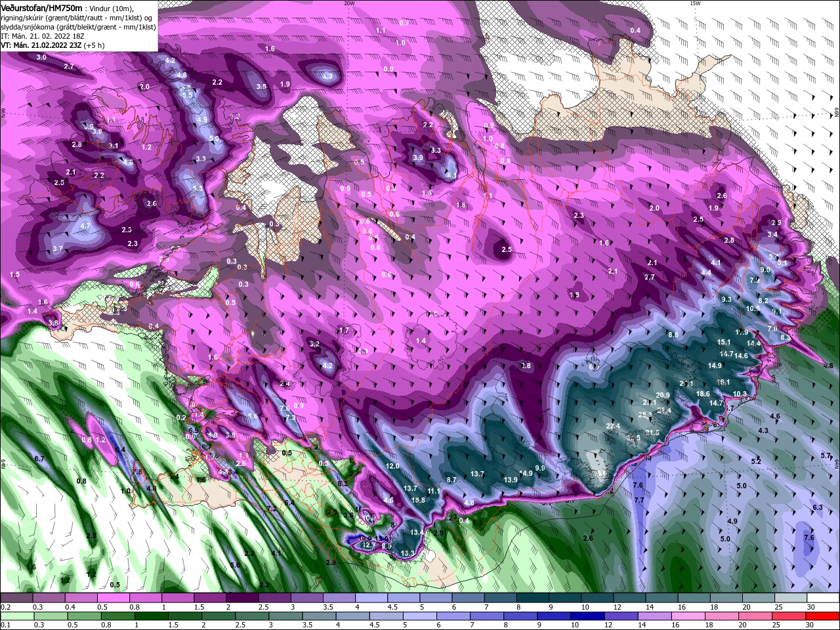Select the 5.7 value at the right map edge

pyautogui.click(x=826, y=455)
